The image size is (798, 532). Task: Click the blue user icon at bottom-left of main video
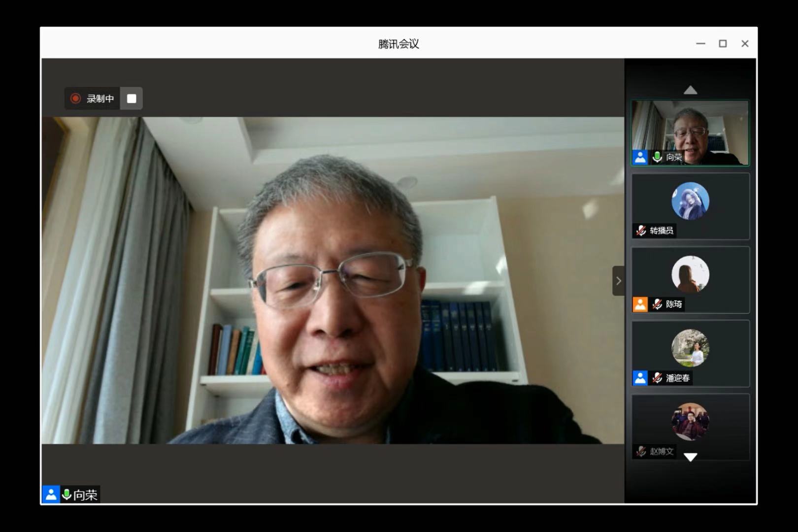click(51, 494)
